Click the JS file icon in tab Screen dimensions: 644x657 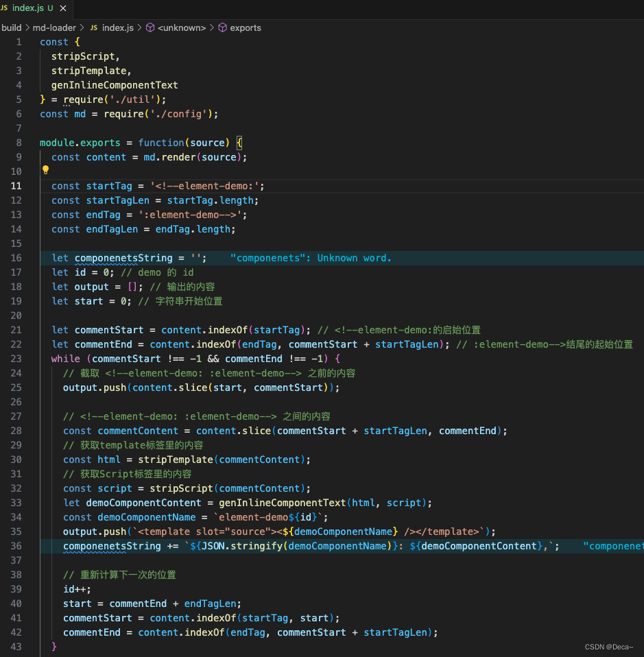[x=4, y=8]
